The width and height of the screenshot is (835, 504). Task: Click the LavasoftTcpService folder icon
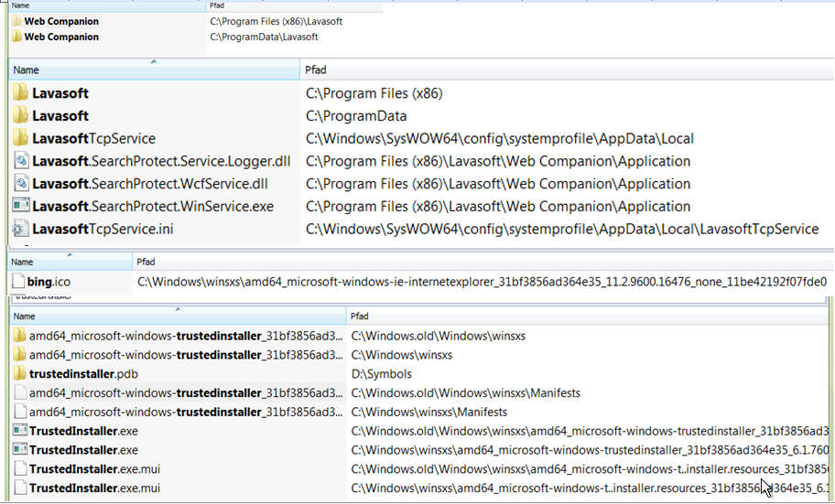(x=21, y=138)
